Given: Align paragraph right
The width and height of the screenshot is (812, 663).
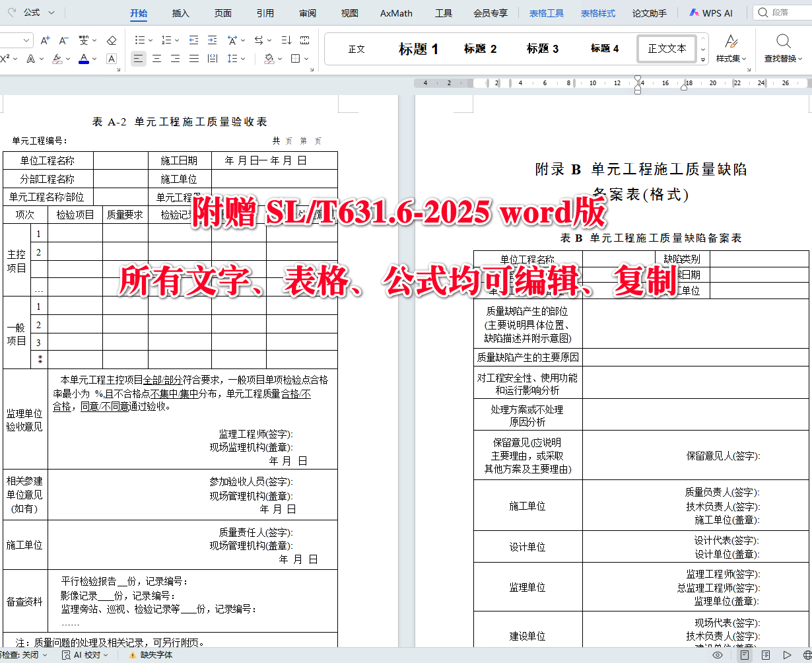Looking at the screenshot, I should (175, 59).
